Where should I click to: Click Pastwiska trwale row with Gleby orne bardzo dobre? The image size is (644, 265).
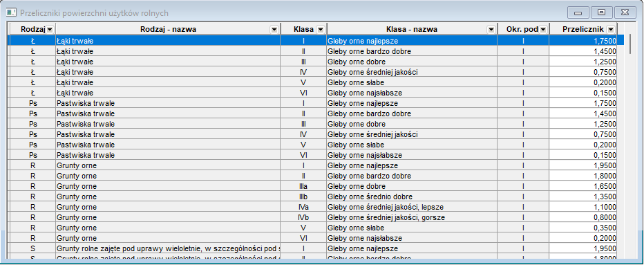tap(312, 113)
